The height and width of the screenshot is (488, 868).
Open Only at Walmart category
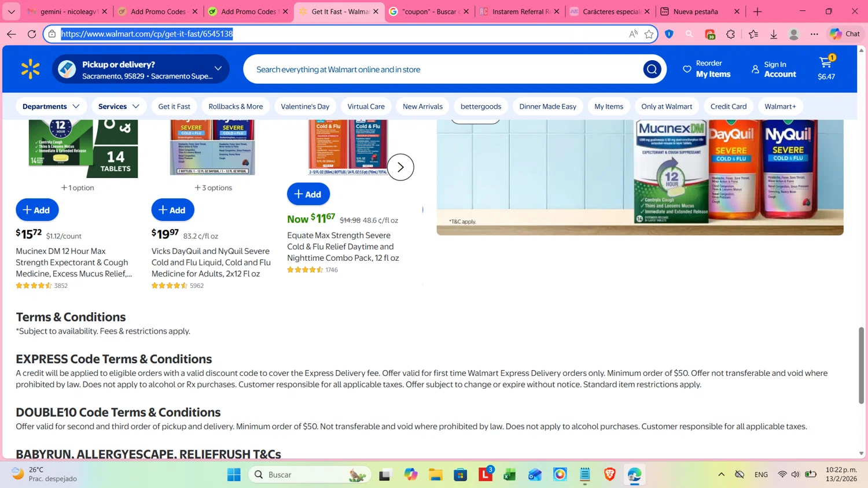(x=667, y=106)
